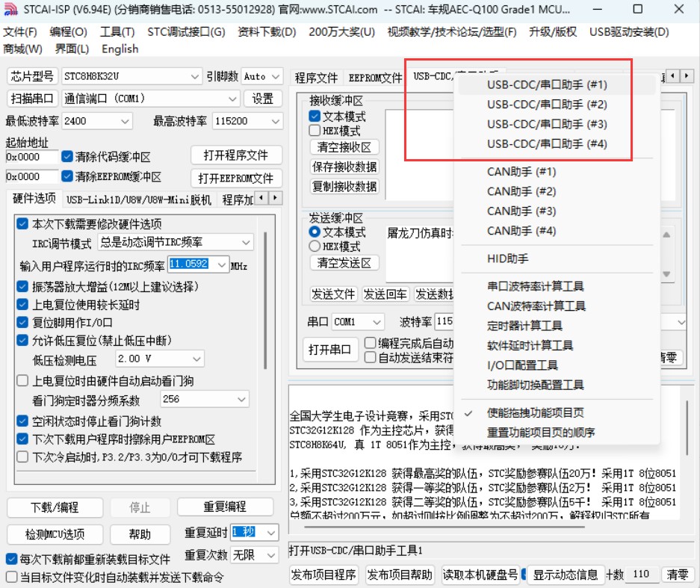The image size is (700, 588).
Task: Toggle 振荡器放大增益 checkbox
Action: pyautogui.click(x=22, y=286)
